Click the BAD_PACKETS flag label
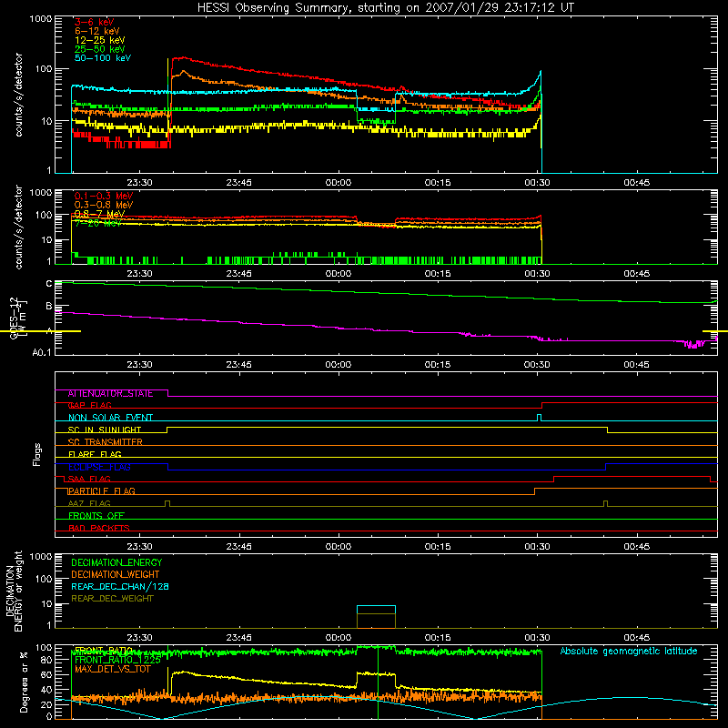This screenshot has width=728, height=728. pyautogui.click(x=99, y=528)
